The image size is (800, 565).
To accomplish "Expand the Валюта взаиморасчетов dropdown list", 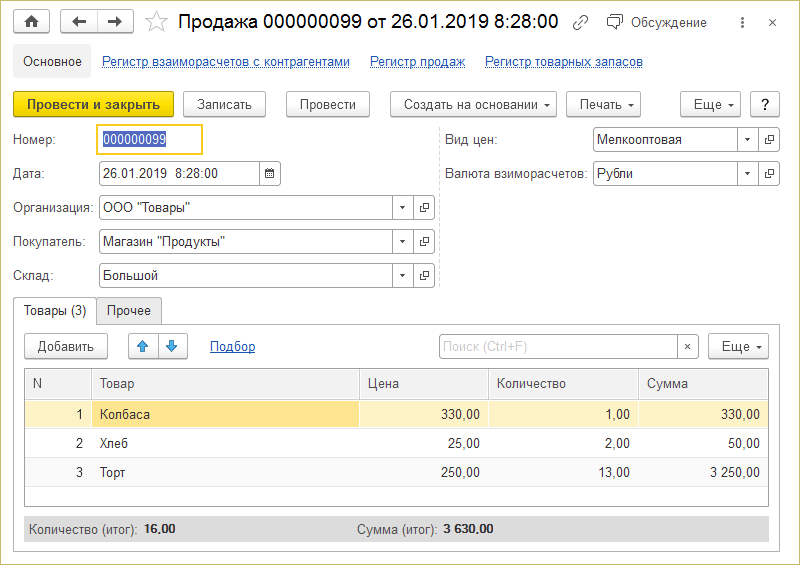I will click(747, 174).
